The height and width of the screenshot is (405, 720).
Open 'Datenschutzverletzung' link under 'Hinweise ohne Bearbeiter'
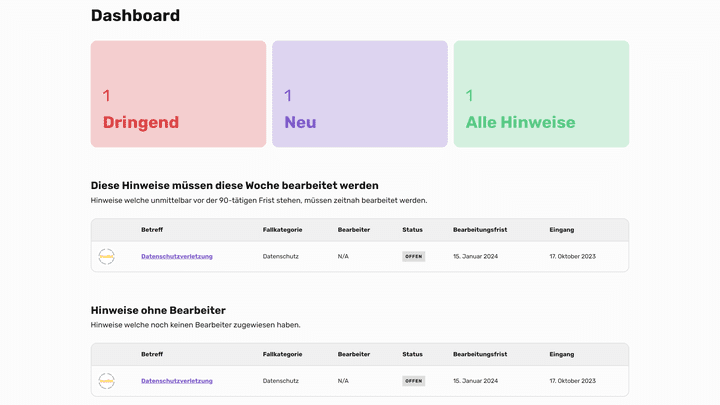[x=177, y=380]
